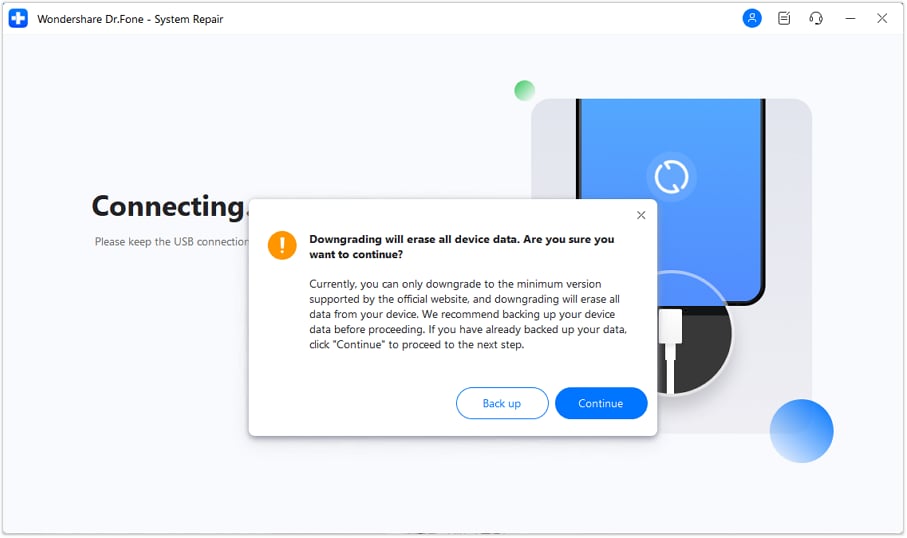Minimize the Dr.Fone window

[x=850, y=19]
